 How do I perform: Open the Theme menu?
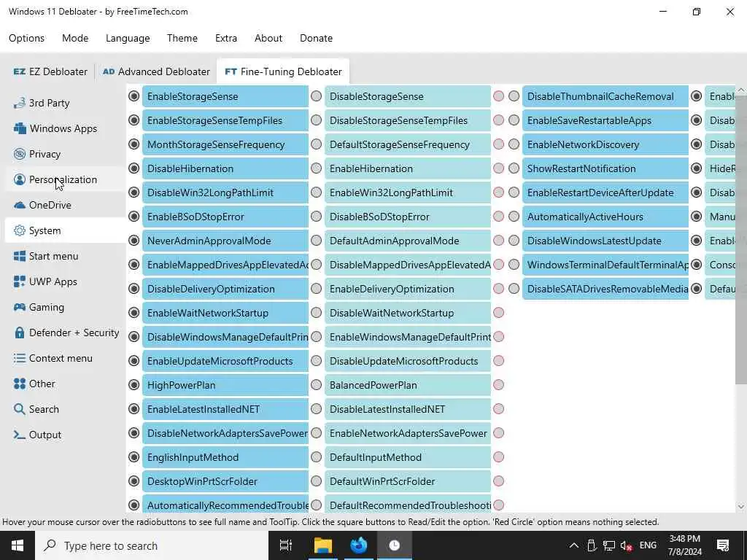tap(182, 38)
